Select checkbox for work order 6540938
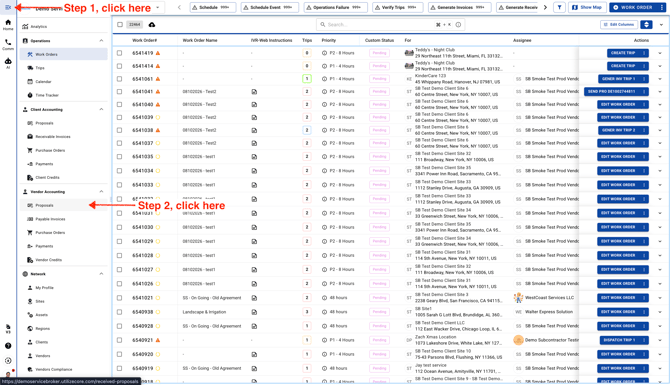Image resolution: width=670 pixels, height=385 pixels. point(120,312)
